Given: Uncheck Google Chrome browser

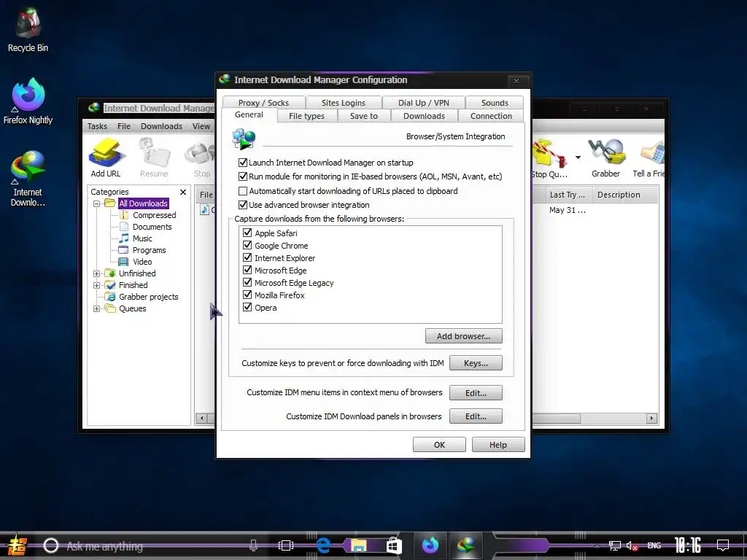Looking at the screenshot, I should tap(247, 245).
